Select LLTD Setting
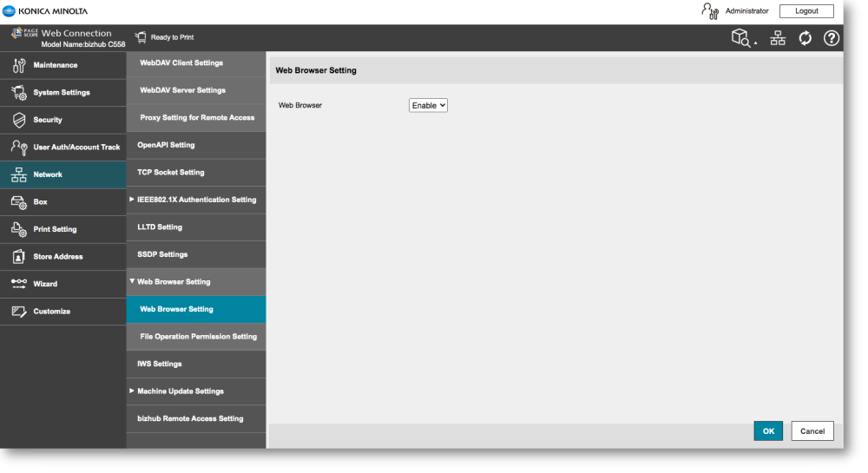 click(x=196, y=227)
